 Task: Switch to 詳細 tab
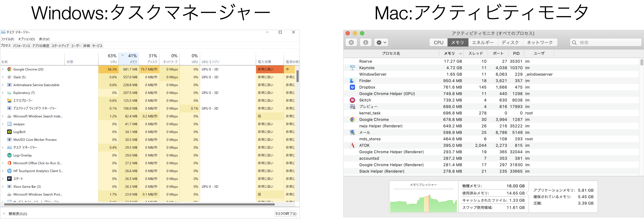[87, 46]
